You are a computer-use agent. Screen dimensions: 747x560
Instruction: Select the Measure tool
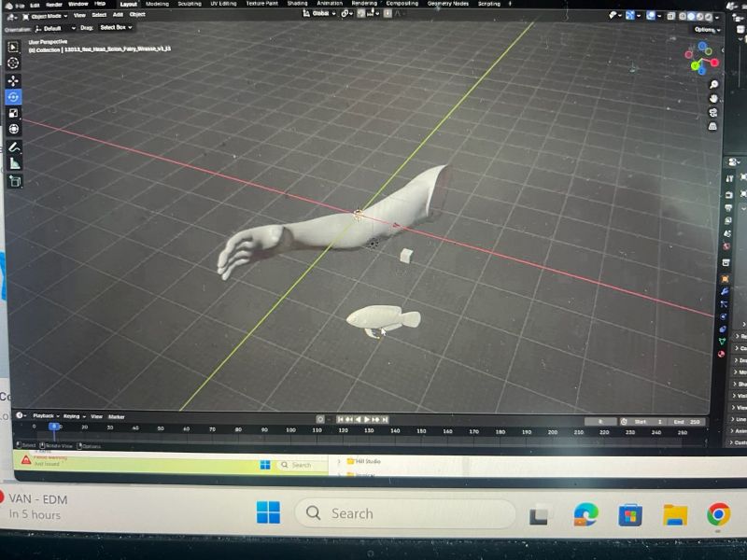[14, 163]
